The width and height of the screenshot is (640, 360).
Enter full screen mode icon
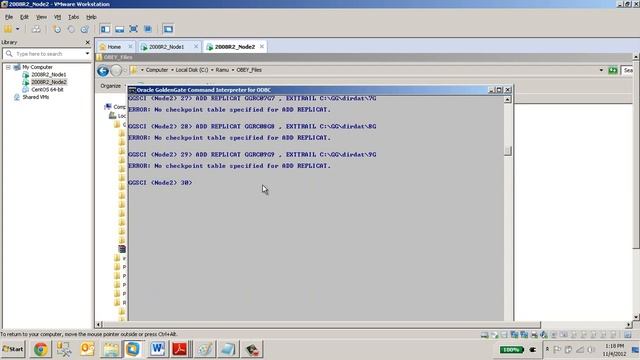tap(133, 29)
